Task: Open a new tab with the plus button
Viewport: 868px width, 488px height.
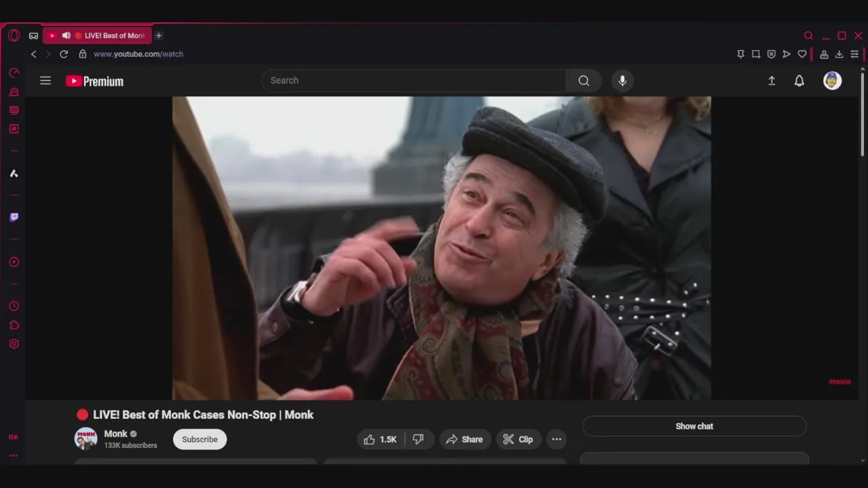Action: click(x=159, y=35)
